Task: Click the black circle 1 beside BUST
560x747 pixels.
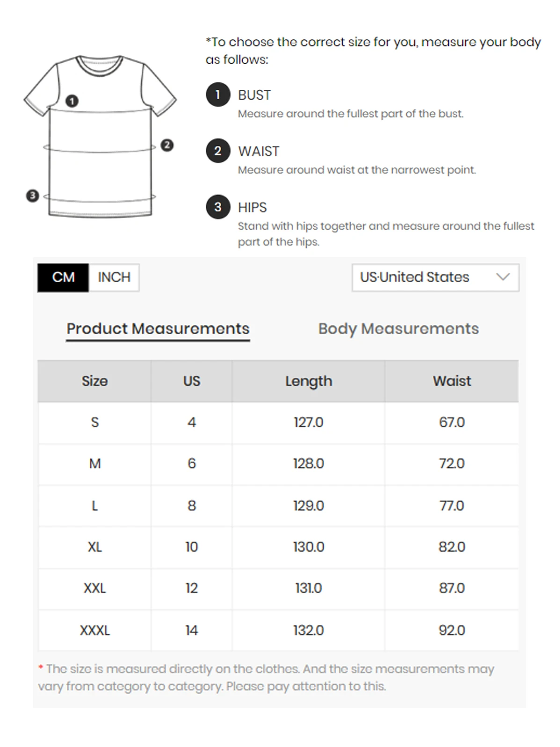Action: (218, 95)
